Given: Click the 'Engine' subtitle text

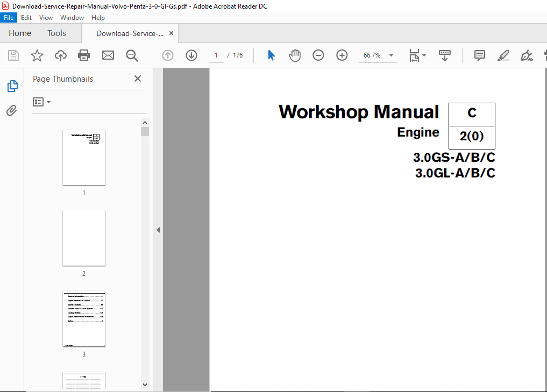Looking at the screenshot, I should (x=418, y=132).
